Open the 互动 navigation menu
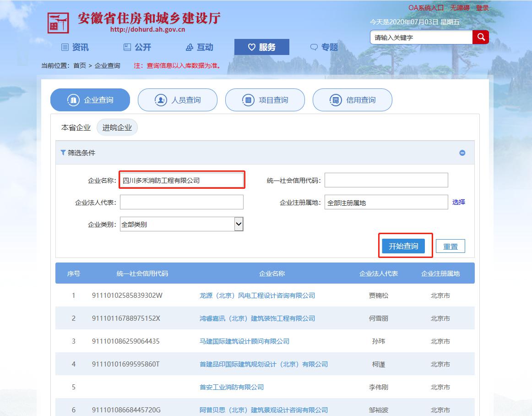Screen dimensions: 532x416 click(200, 47)
